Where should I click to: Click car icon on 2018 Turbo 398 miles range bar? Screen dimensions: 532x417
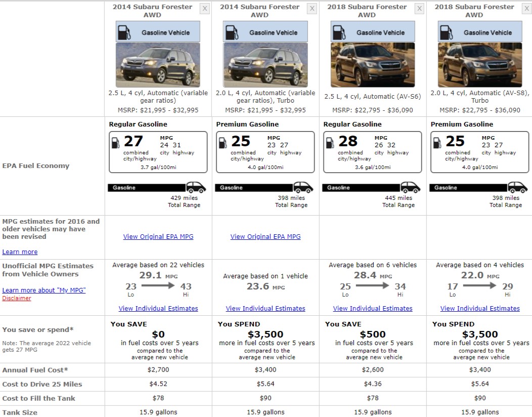[517, 187]
